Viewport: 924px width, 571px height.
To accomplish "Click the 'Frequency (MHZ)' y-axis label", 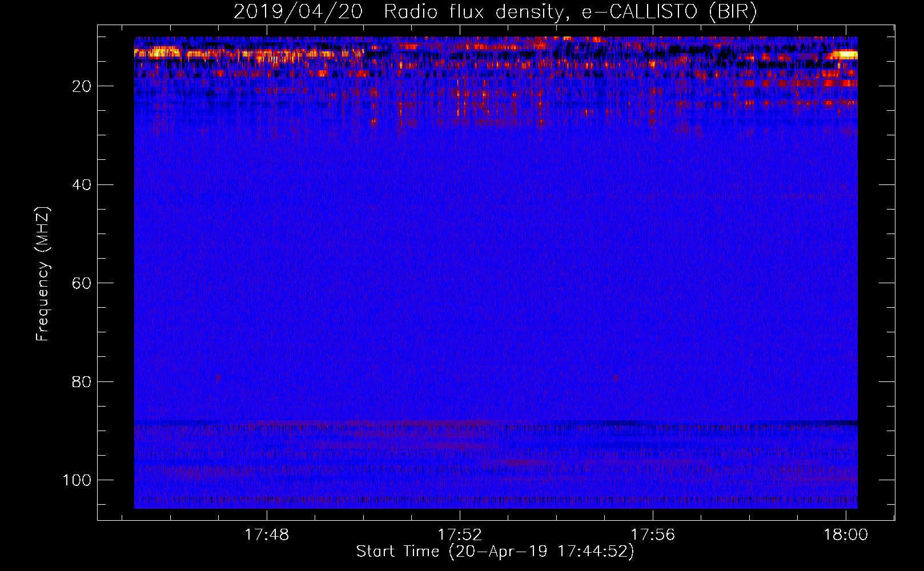I will pos(43,274).
